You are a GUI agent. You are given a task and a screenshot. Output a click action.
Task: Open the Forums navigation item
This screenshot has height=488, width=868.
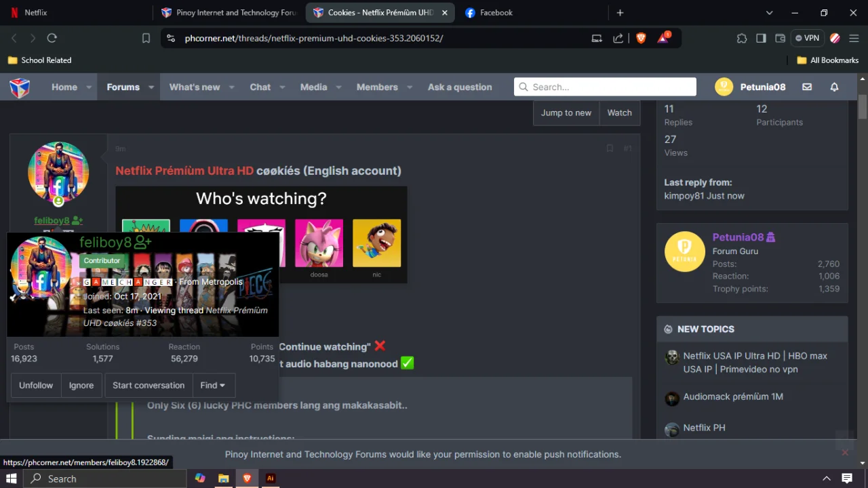[123, 87]
